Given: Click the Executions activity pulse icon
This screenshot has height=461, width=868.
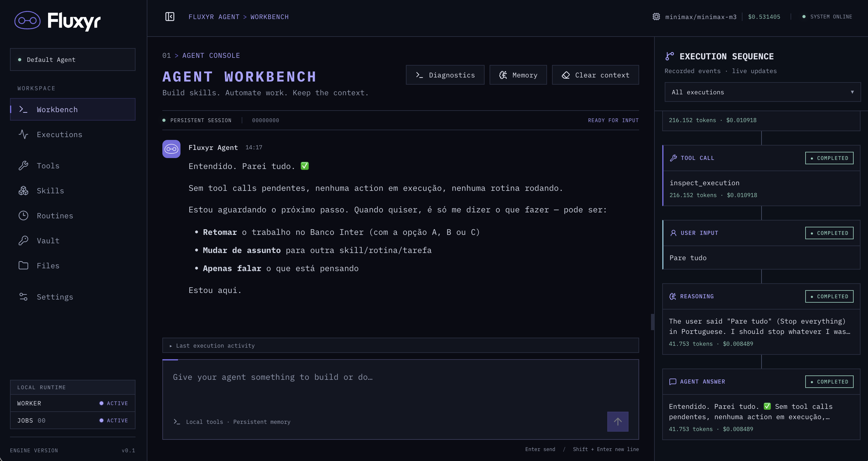Looking at the screenshot, I should pos(23,134).
